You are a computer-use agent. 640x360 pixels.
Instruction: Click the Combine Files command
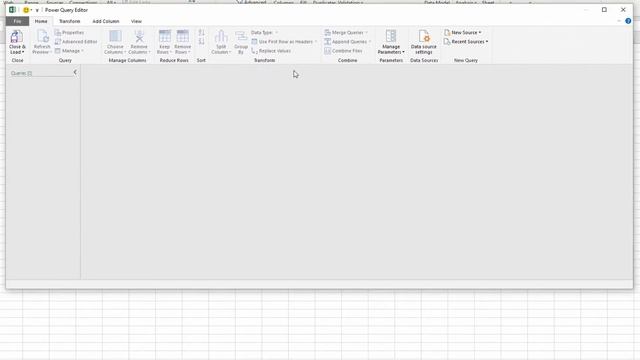pos(343,51)
